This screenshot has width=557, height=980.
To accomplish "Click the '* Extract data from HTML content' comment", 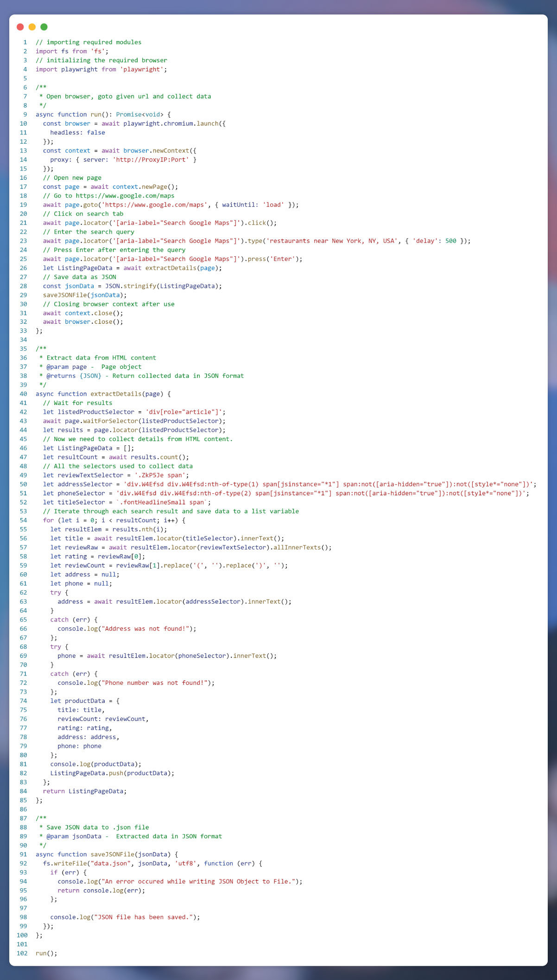I will coord(97,358).
